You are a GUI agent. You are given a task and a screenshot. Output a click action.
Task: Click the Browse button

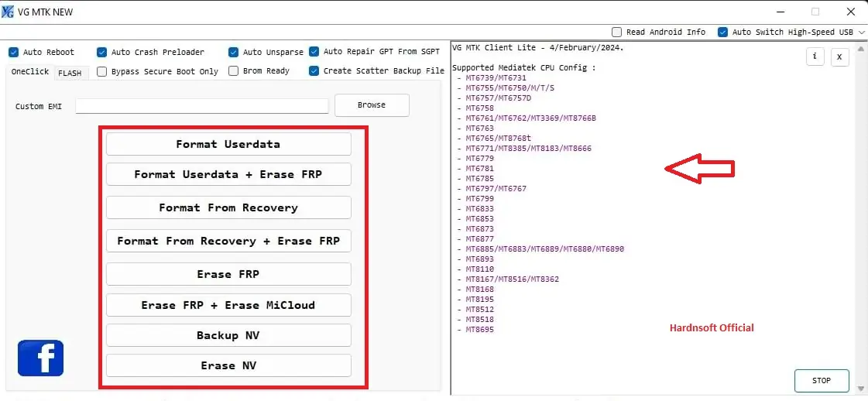372,105
